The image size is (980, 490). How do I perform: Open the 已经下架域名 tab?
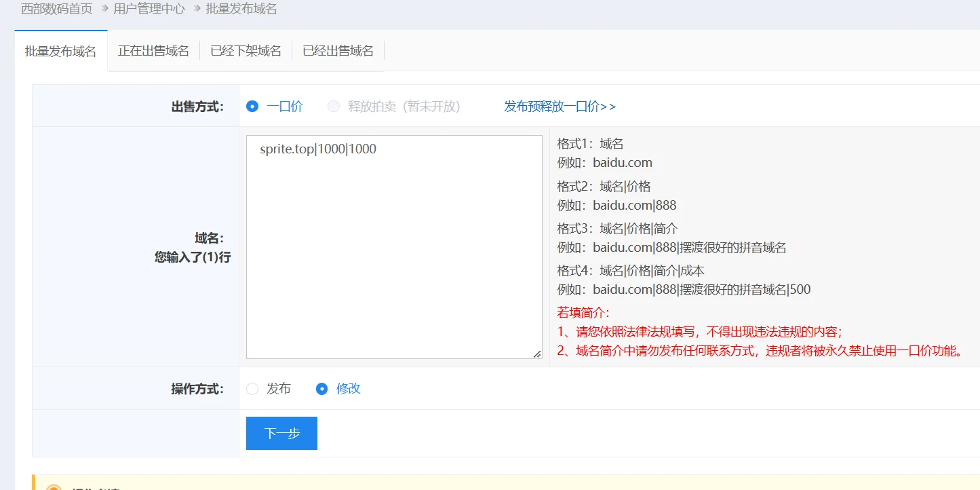[x=246, y=52]
